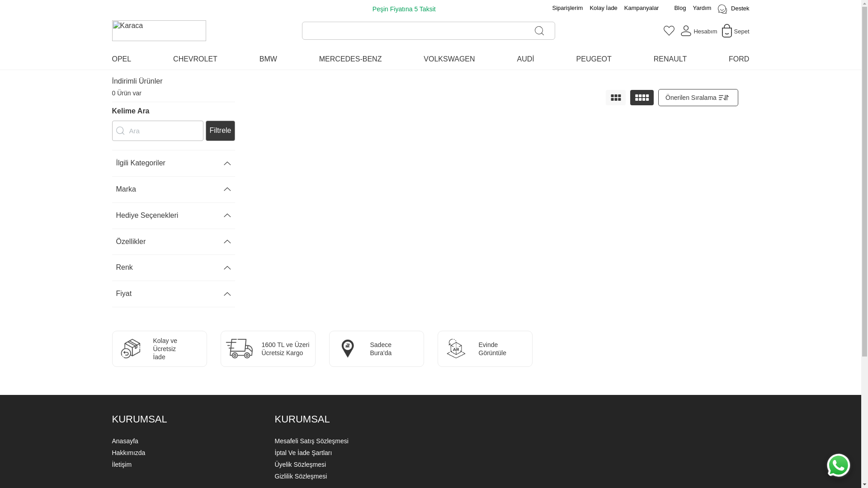Expand the İlgili Kategoriler filter section
868x488 pixels.
(173, 163)
